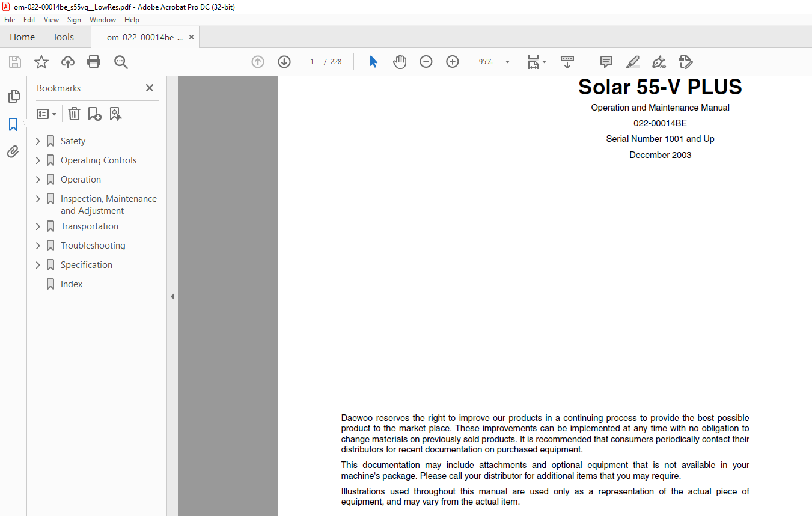Add a new bookmark icon

[x=94, y=114]
